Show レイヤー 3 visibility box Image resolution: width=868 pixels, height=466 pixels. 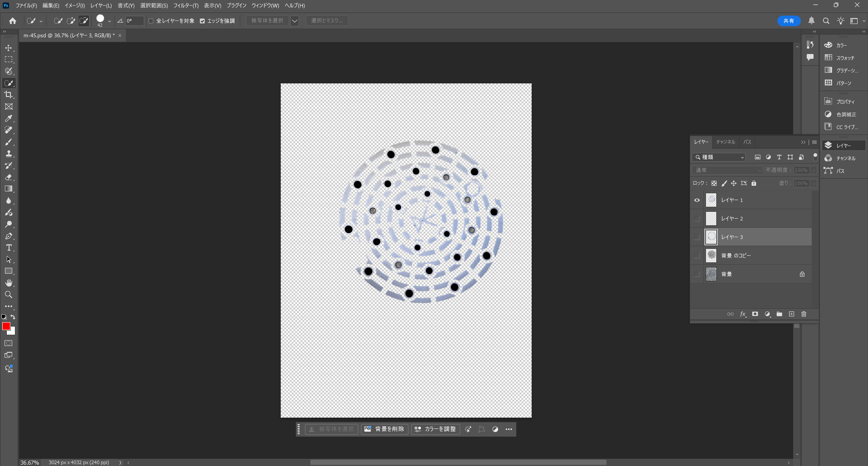coord(697,237)
